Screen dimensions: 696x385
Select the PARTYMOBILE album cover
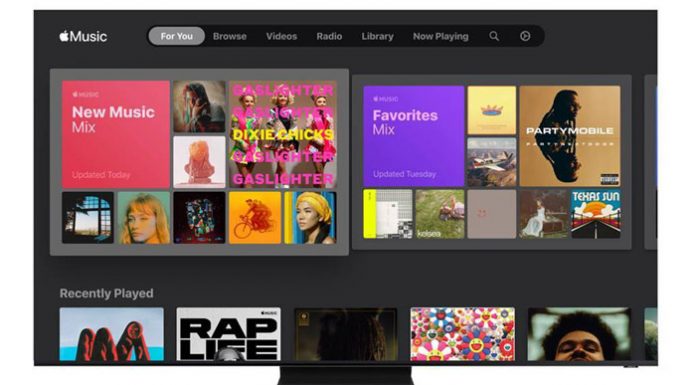point(570,136)
